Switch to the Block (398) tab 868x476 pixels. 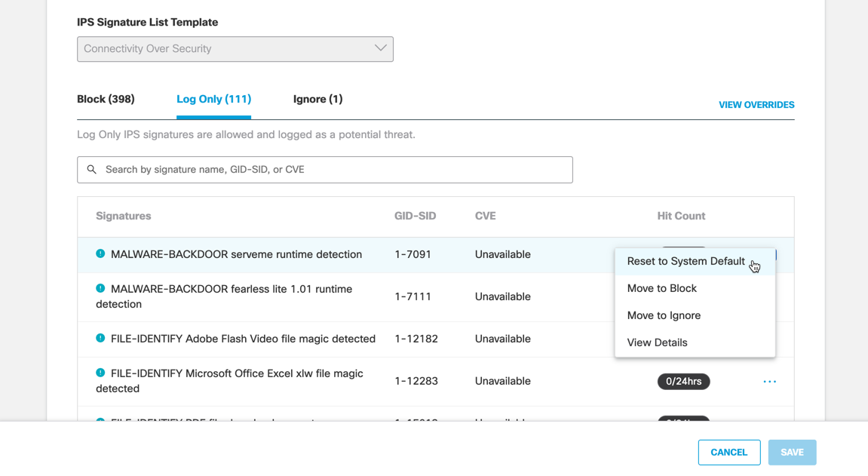[x=106, y=99]
